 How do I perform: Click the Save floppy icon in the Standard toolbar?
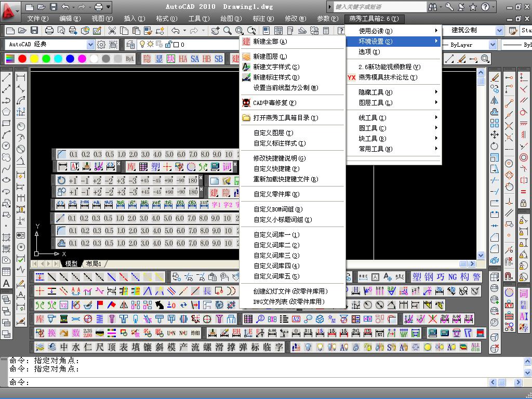pyautogui.click(x=34, y=31)
